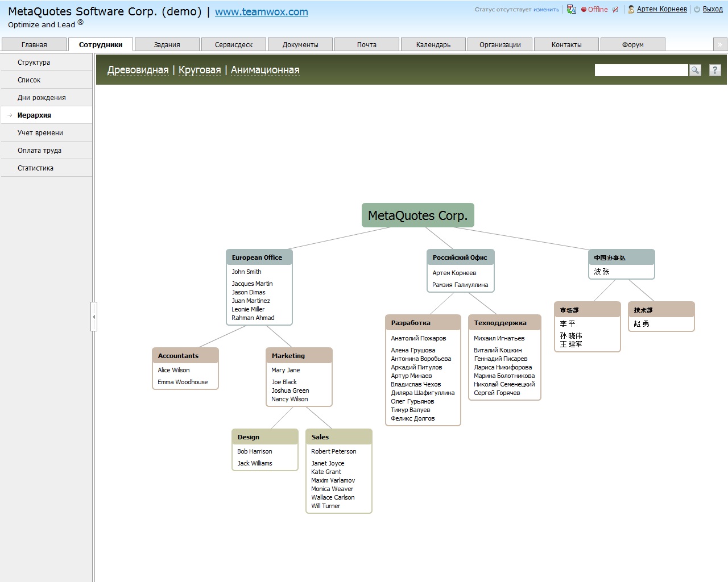The width and height of the screenshot is (728, 582).
Task: Click Jack Williams in Design
Action: [255, 463]
